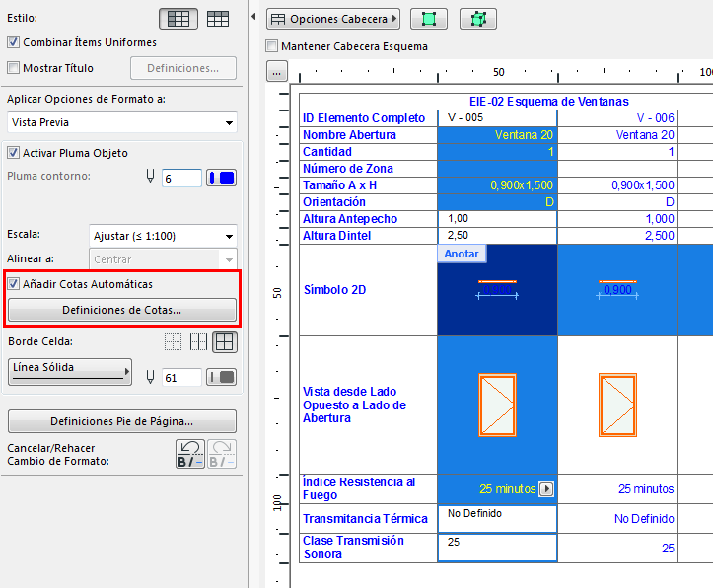Check Mantener Cabecera Esquema

[272, 46]
